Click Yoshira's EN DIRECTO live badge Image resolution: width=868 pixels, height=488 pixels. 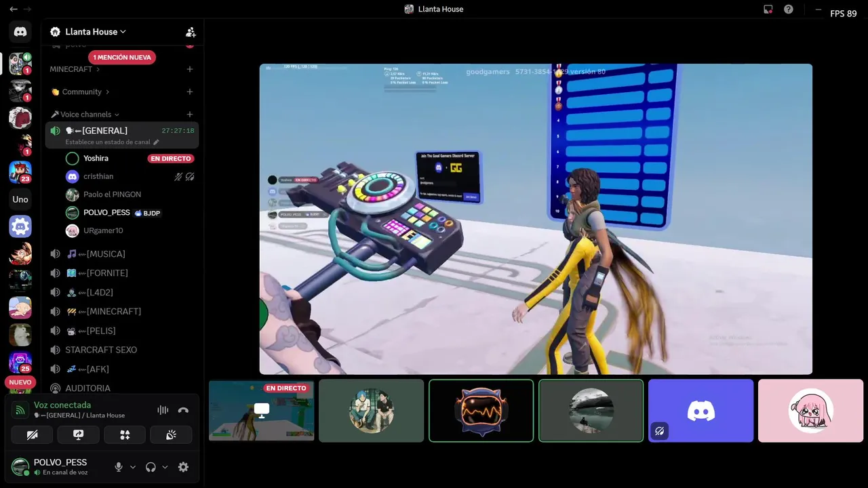pos(171,159)
